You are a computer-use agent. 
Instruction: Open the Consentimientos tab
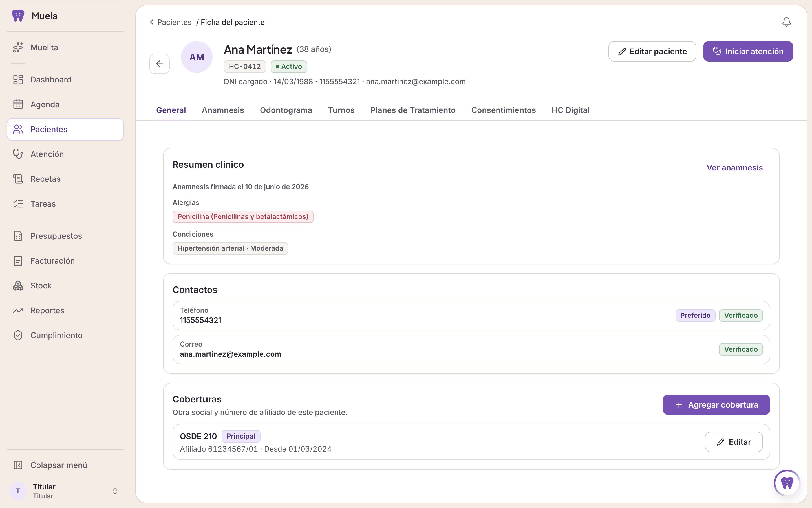pyautogui.click(x=503, y=110)
